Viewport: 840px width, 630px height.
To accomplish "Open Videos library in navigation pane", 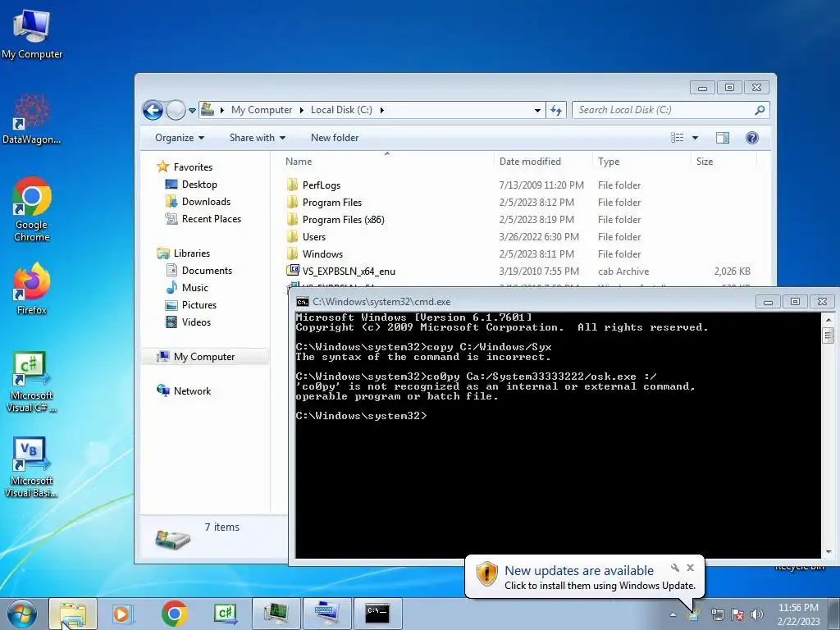I will [x=188, y=322].
